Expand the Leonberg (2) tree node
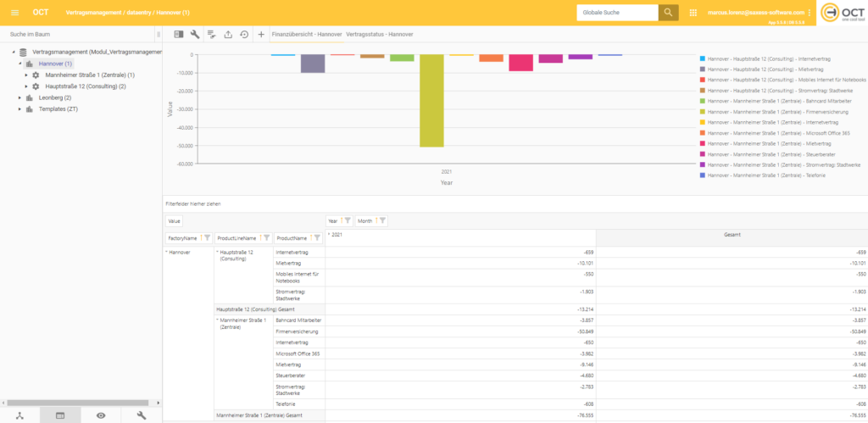 [19, 97]
